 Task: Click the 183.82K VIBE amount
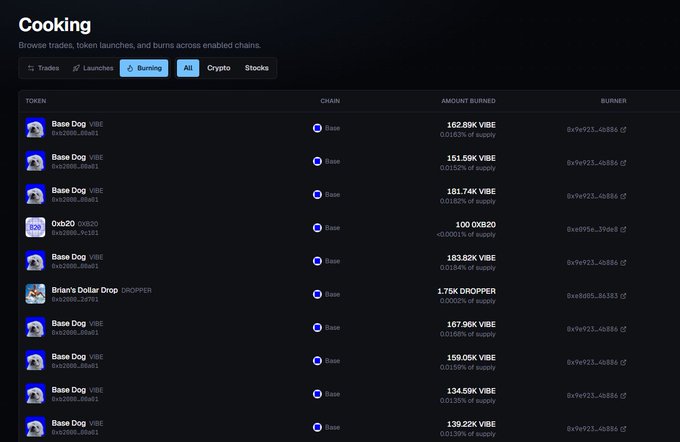471,258
